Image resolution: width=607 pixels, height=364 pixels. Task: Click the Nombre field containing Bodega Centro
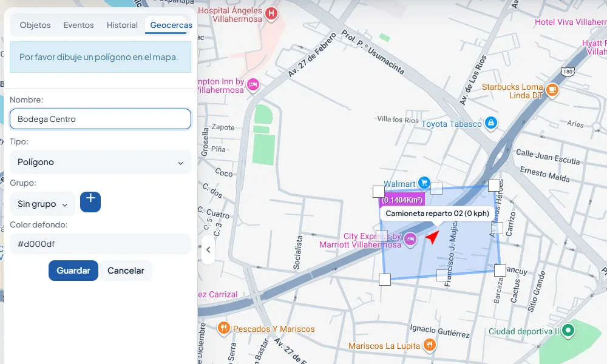coord(100,119)
